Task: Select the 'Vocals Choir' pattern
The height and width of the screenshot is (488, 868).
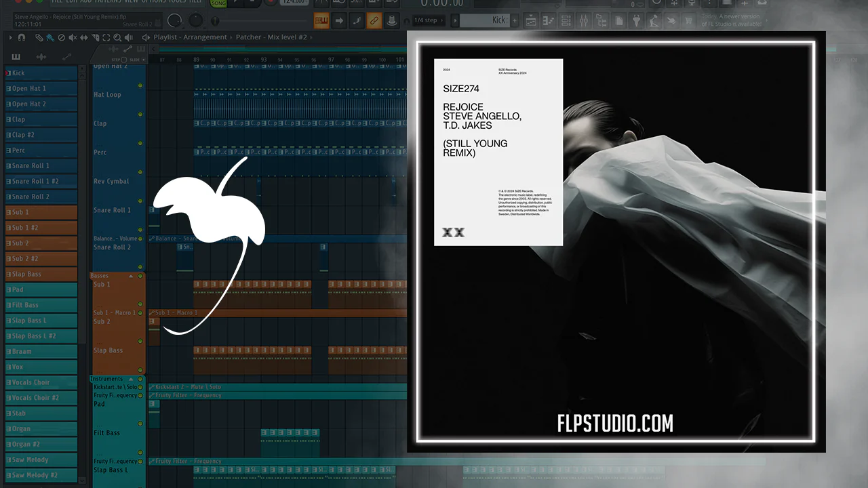Action: 41,383
